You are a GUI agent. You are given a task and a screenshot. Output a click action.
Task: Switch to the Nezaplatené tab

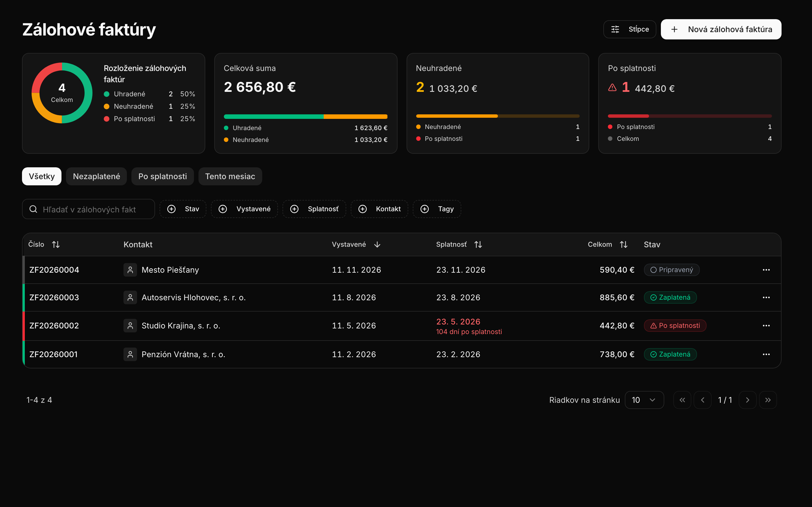96,176
